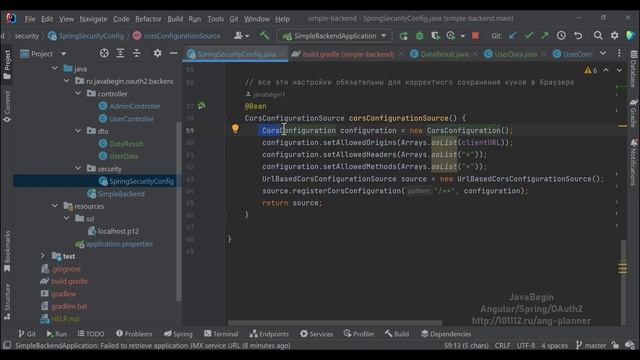Open the Run tool window
Image resolution: width=640 pixels, height=360 pixels.
click(x=56, y=334)
